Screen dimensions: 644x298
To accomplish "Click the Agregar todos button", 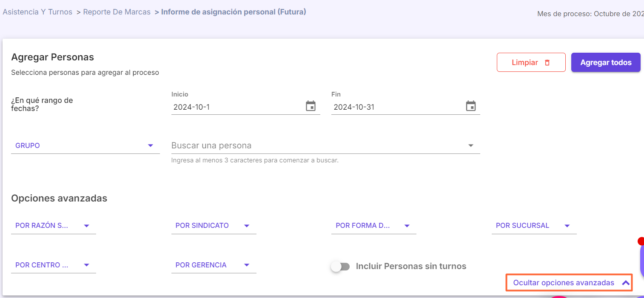I will click(606, 62).
